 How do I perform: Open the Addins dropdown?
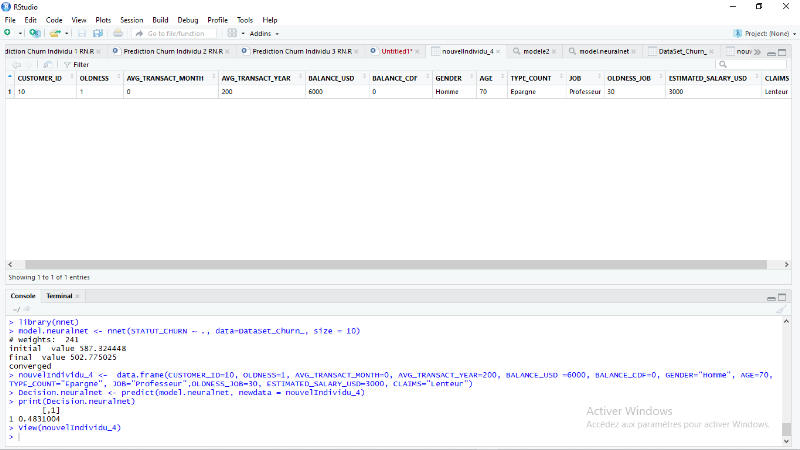(264, 33)
